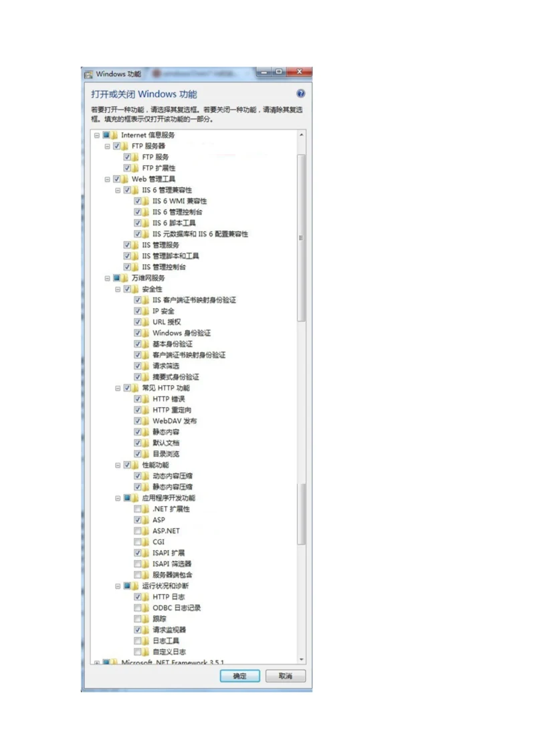Click the folder icon beside 目录浏览
535x756 pixels.
pyautogui.click(x=146, y=454)
